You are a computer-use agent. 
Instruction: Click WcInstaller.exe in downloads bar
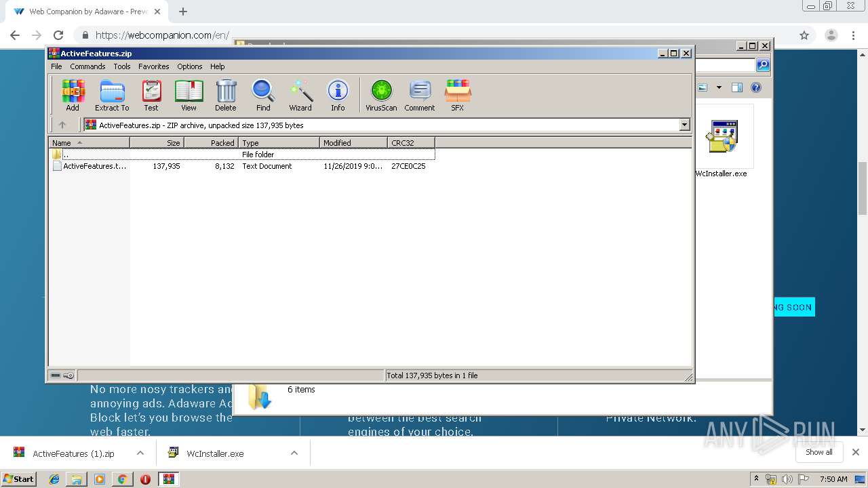tap(215, 453)
